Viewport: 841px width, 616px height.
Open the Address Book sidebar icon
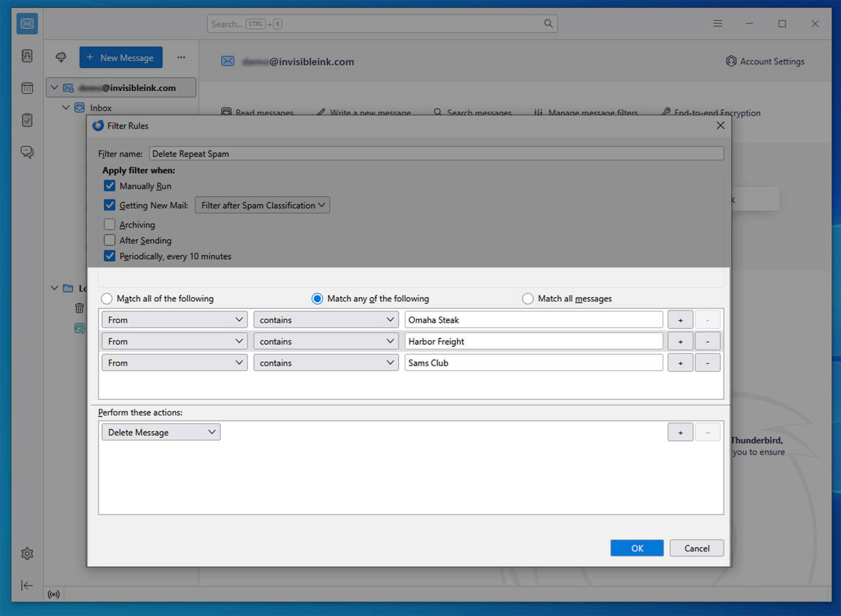[x=27, y=56]
